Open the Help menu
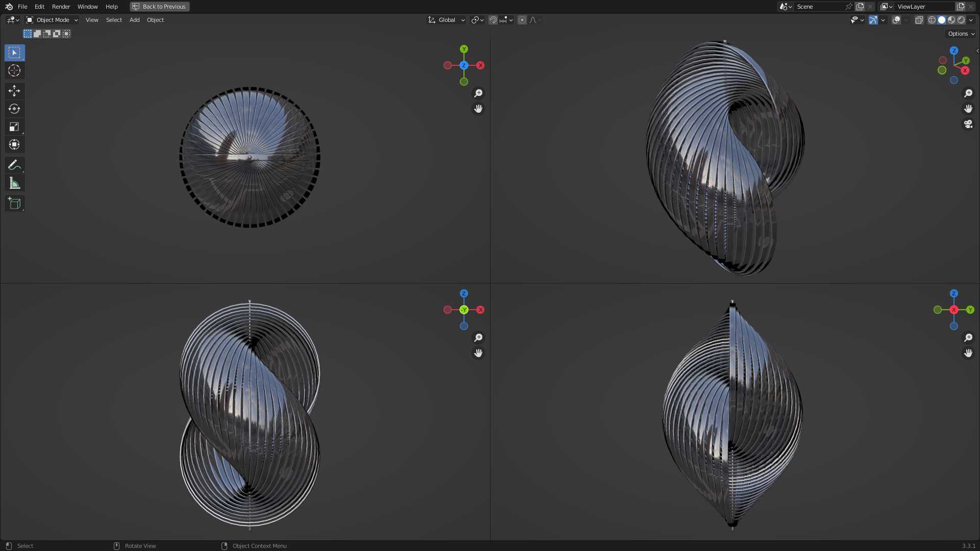Screen dimensions: 980x551 (111, 7)
